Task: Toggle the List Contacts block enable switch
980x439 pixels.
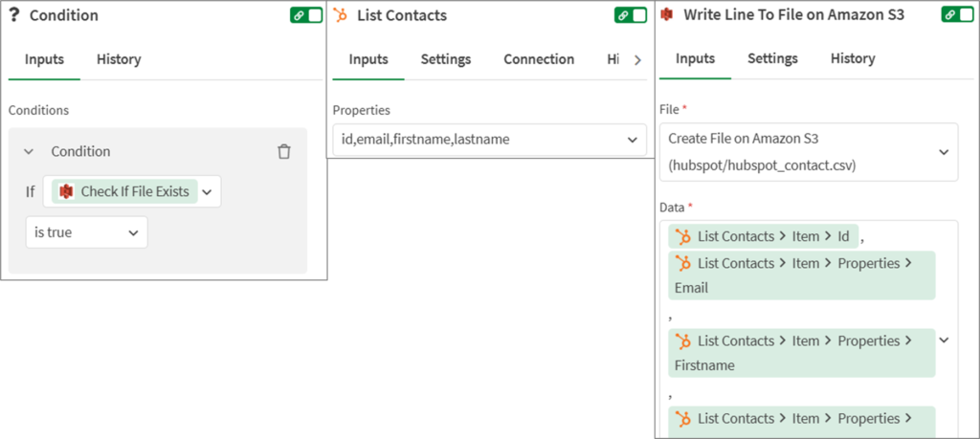Action: click(x=631, y=15)
